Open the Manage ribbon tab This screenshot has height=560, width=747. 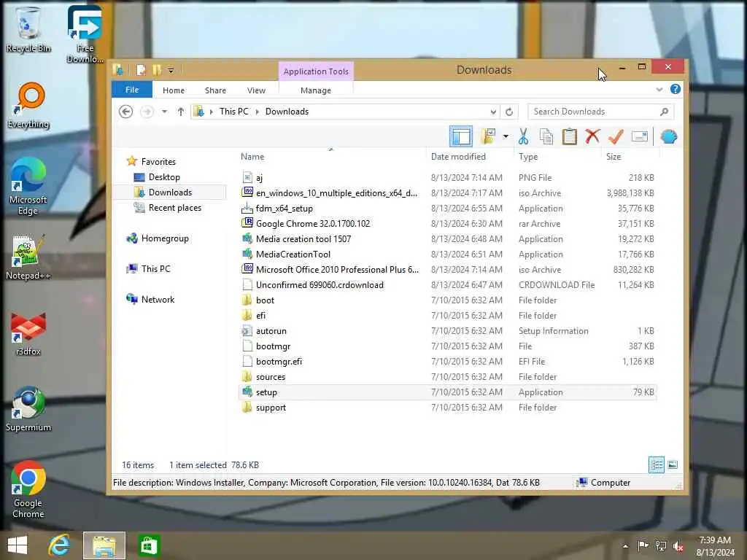316,90
